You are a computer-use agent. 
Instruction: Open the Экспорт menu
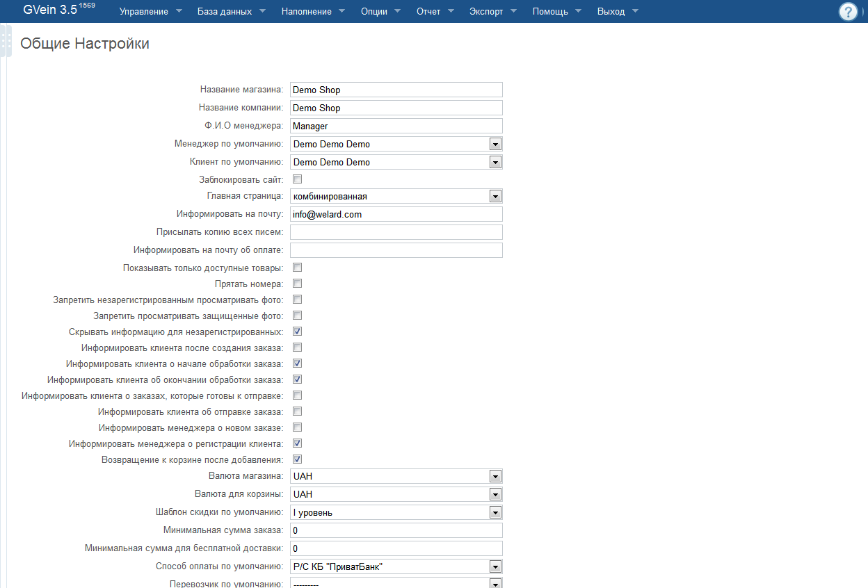tap(492, 12)
